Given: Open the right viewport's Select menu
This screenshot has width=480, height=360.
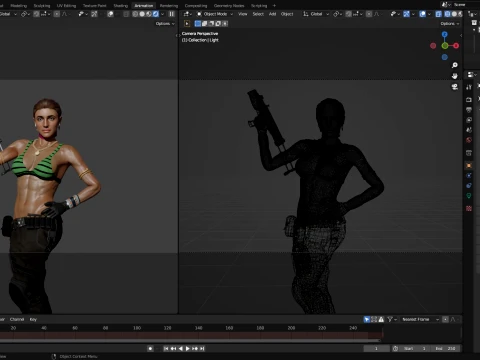Looking at the screenshot, I should [x=258, y=14].
